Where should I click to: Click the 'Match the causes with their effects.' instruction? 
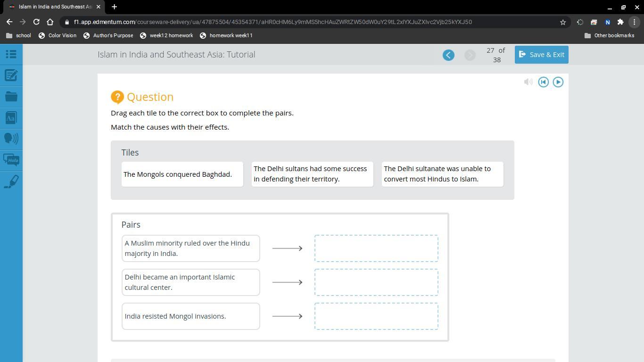coord(170,127)
